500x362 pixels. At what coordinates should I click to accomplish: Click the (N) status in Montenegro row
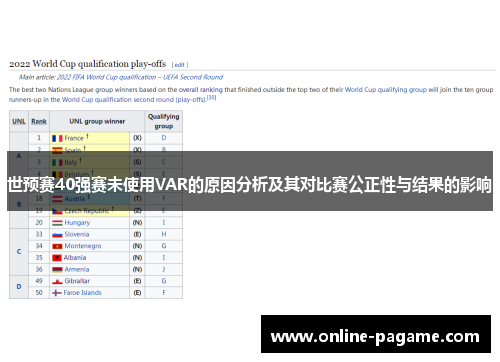137,246
